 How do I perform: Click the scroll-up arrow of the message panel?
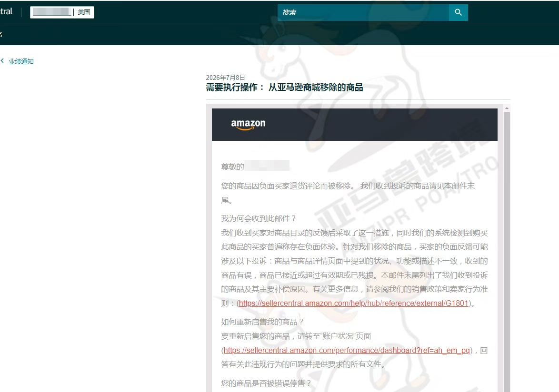coord(507,108)
